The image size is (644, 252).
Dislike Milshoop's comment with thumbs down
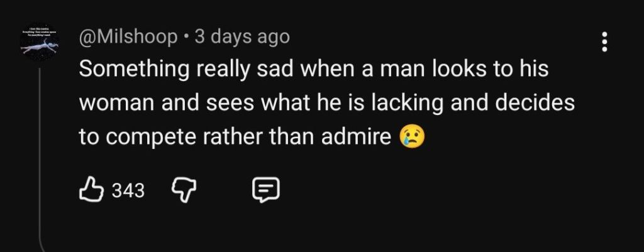click(x=181, y=189)
